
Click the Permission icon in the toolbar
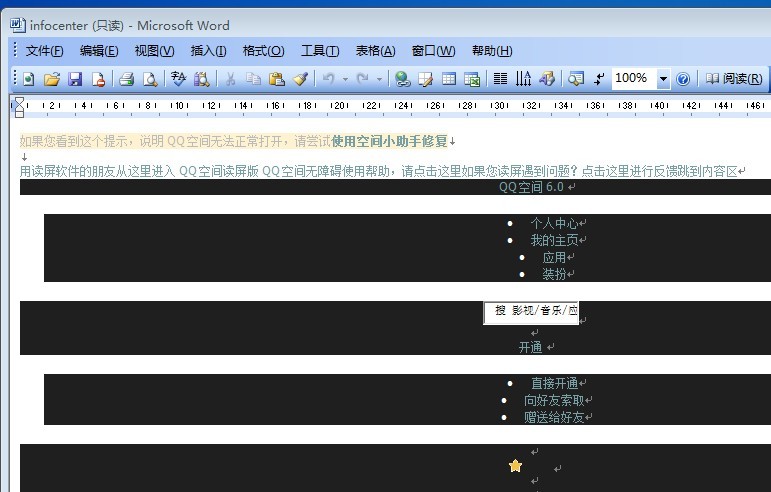98,79
